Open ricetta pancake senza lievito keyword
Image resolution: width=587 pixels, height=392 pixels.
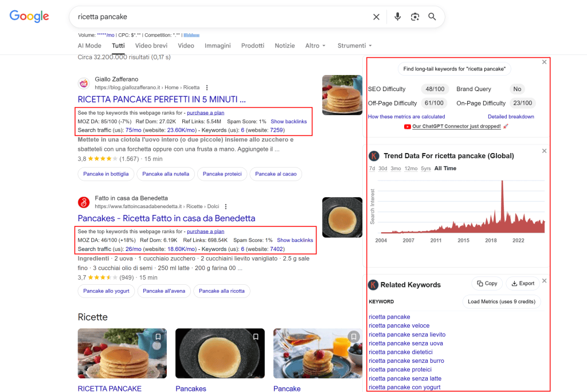click(407, 335)
